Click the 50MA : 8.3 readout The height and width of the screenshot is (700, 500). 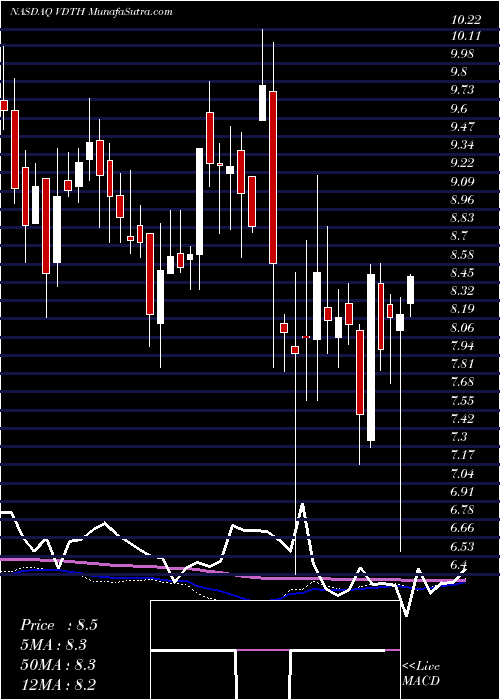[x=57, y=664]
